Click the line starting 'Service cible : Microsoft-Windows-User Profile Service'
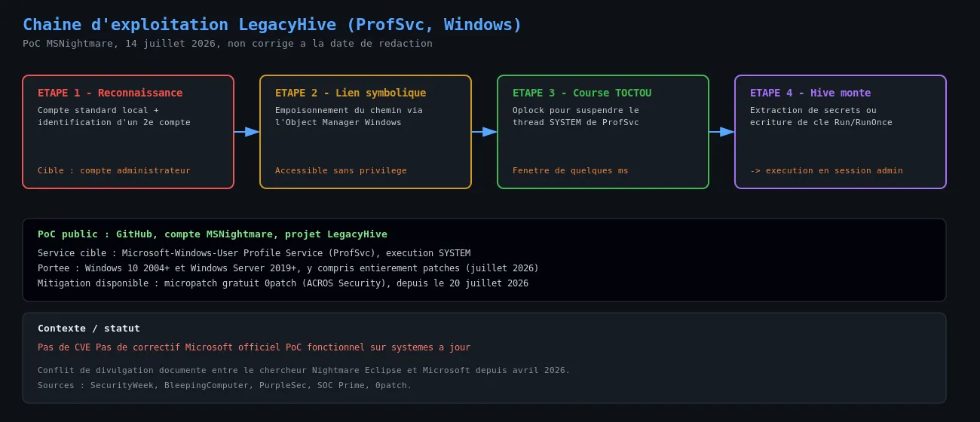The height and width of the screenshot is (422, 980). point(254,253)
